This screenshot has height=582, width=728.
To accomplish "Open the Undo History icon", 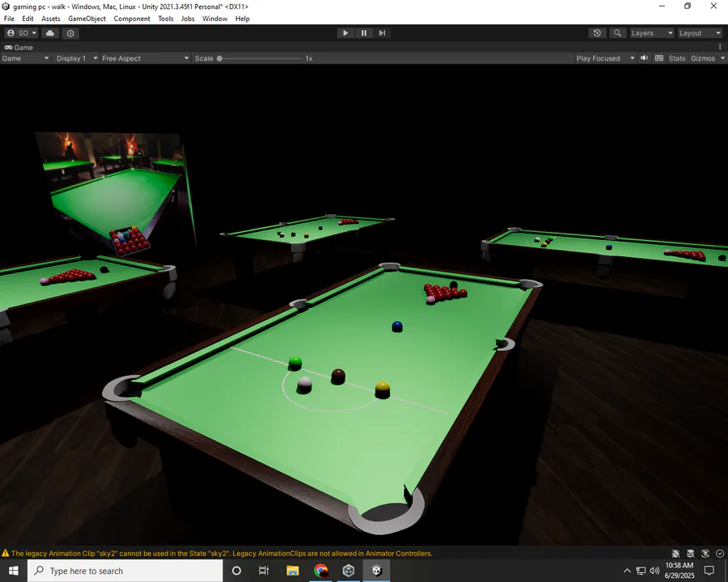I will click(x=597, y=33).
